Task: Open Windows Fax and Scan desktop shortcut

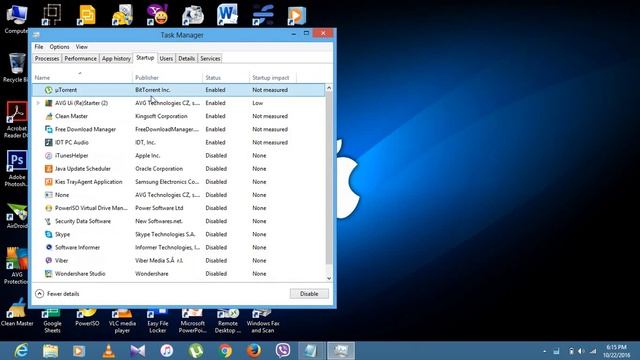Action: point(263,321)
